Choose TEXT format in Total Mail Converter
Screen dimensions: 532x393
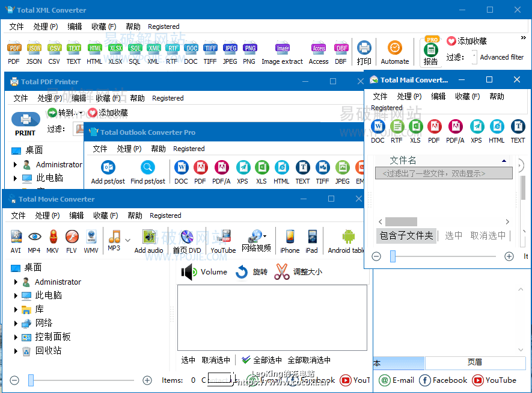(x=518, y=132)
